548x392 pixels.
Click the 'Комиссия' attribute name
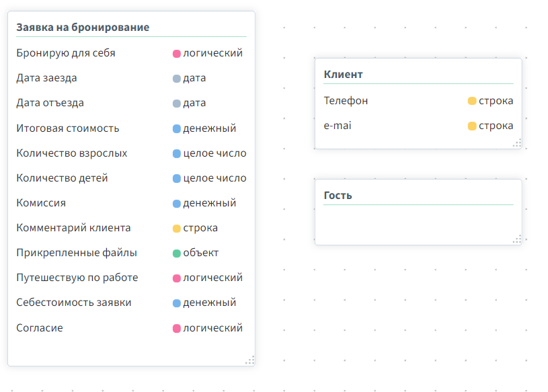pos(41,203)
